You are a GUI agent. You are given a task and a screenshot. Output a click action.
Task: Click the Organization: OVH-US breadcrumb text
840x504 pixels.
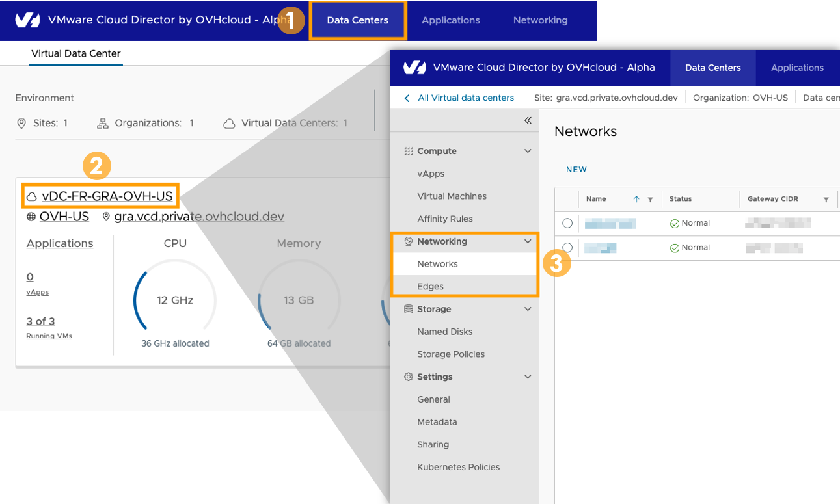coord(740,98)
